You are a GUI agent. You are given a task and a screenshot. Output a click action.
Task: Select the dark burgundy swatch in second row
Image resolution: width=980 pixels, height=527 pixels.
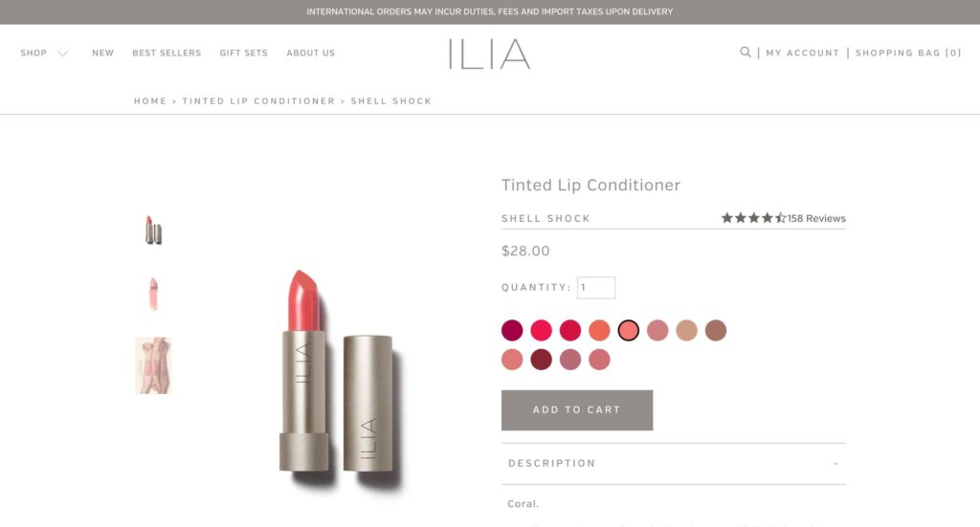(542, 360)
